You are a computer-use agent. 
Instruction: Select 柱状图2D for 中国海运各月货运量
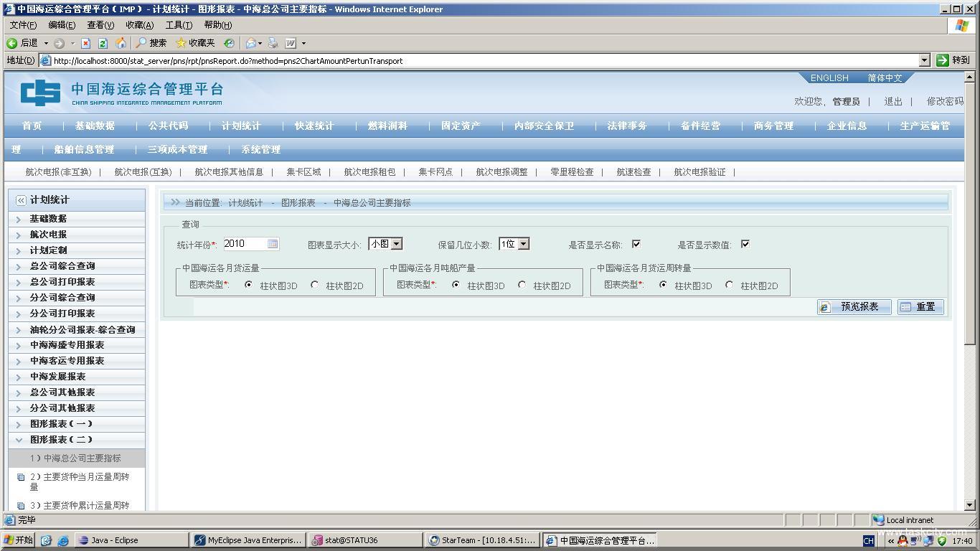click(x=314, y=285)
